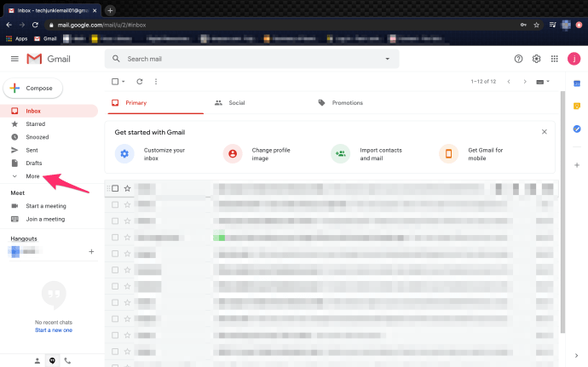
Task: Bookmark page with the star icon
Action: pyautogui.click(x=536, y=25)
